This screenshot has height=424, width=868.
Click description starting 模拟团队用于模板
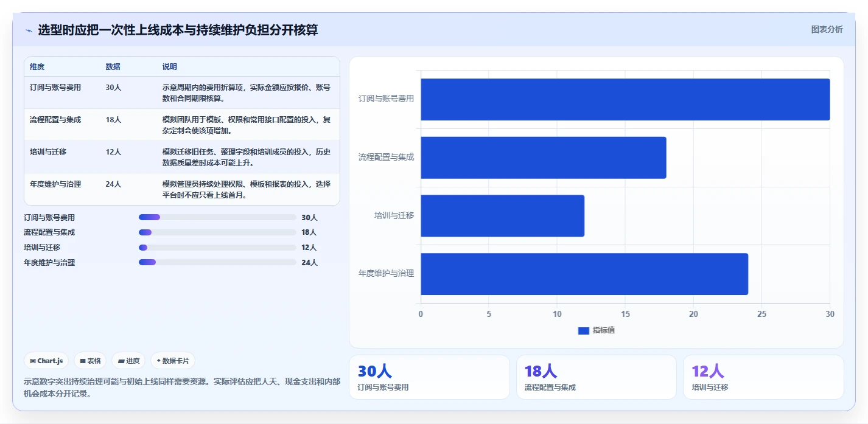click(247, 125)
